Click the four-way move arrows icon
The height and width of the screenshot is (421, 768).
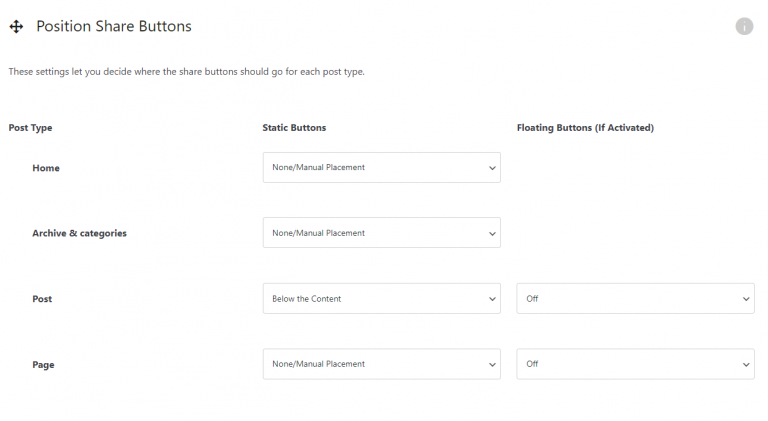pyautogui.click(x=16, y=26)
